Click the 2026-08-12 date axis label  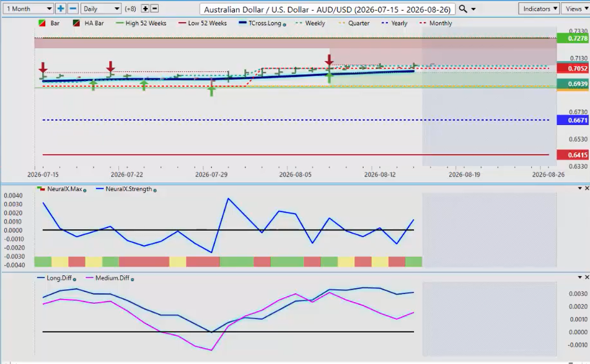tap(380, 175)
